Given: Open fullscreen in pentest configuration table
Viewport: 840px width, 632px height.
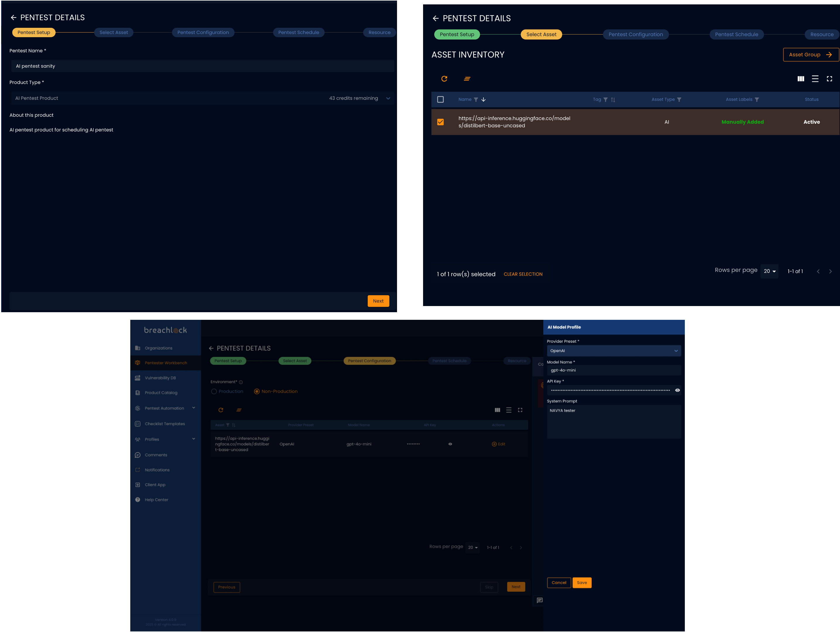Looking at the screenshot, I should pyautogui.click(x=520, y=410).
